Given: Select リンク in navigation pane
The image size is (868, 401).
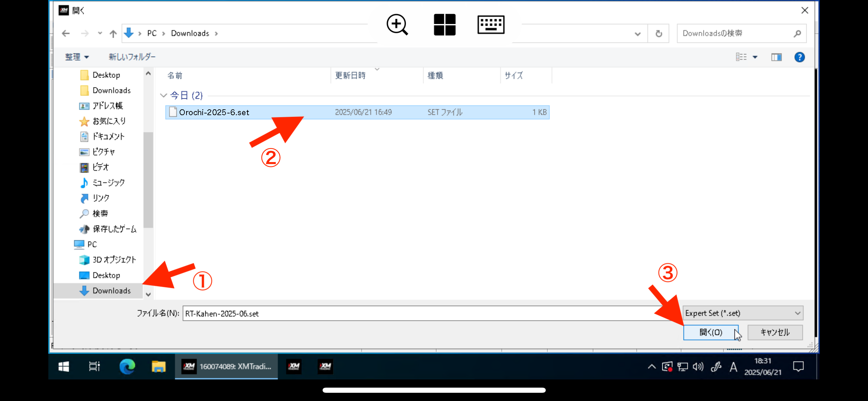Looking at the screenshot, I should pos(101,198).
